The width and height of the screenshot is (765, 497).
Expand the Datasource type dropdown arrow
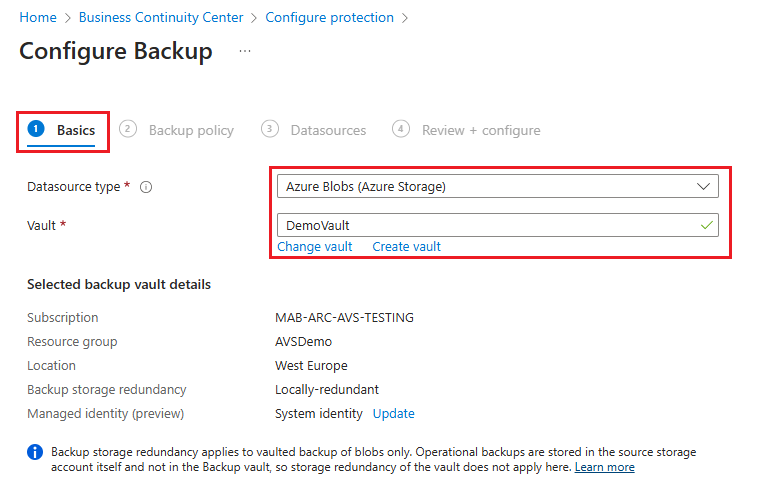coord(705,187)
